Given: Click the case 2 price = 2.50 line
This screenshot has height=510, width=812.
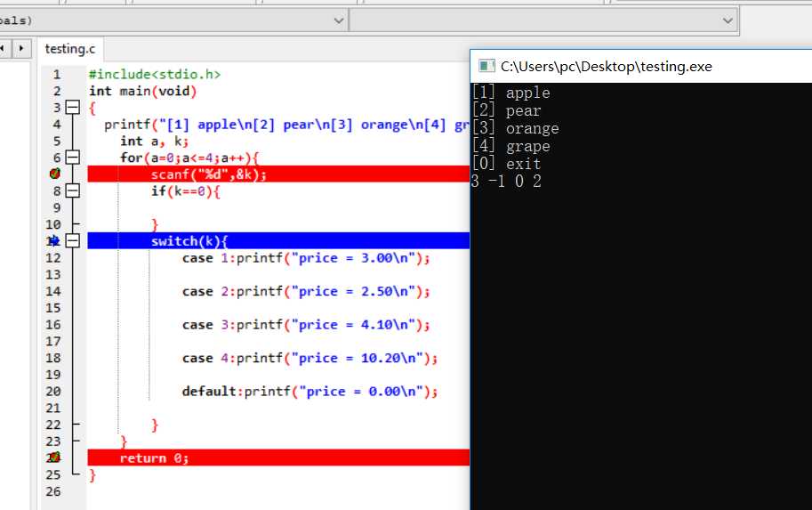Looking at the screenshot, I should click(x=306, y=291).
